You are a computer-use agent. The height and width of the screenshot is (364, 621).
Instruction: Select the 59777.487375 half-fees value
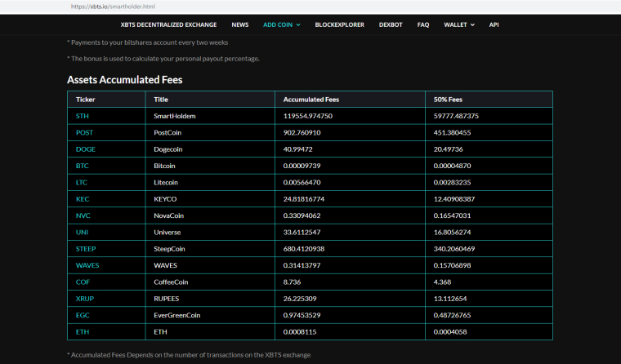pyautogui.click(x=456, y=116)
